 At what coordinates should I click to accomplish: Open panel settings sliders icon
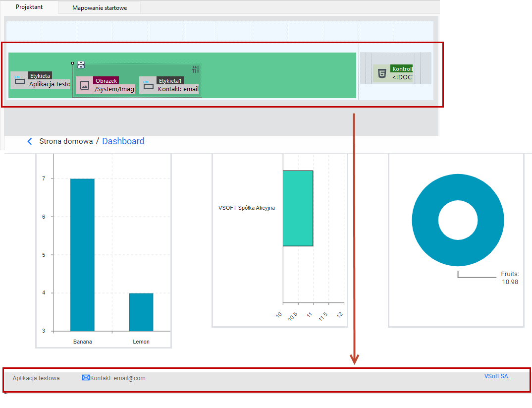pyautogui.click(x=196, y=69)
